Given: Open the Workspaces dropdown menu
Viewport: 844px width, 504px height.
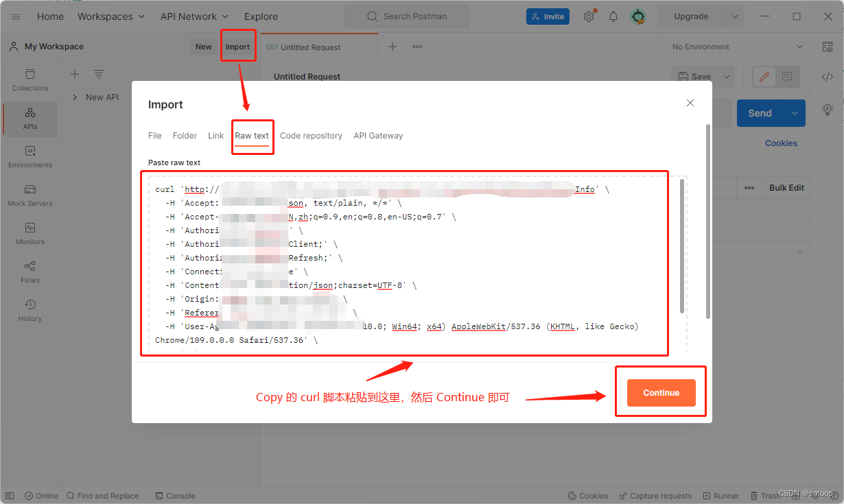Looking at the screenshot, I should tap(110, 16).
